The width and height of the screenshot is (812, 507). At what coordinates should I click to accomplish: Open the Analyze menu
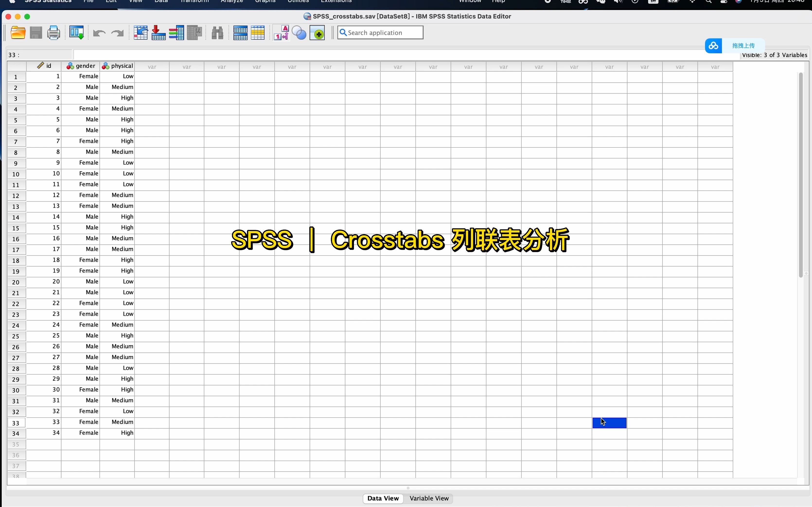231,2
